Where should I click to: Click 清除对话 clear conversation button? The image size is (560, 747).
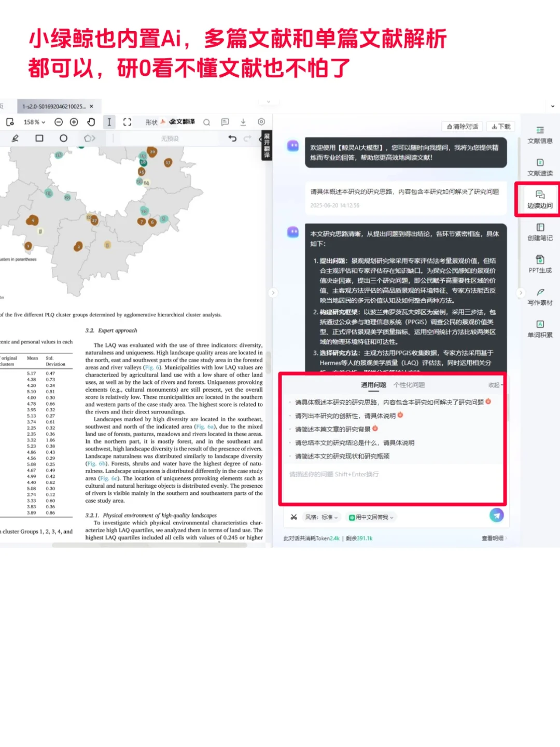463,127
